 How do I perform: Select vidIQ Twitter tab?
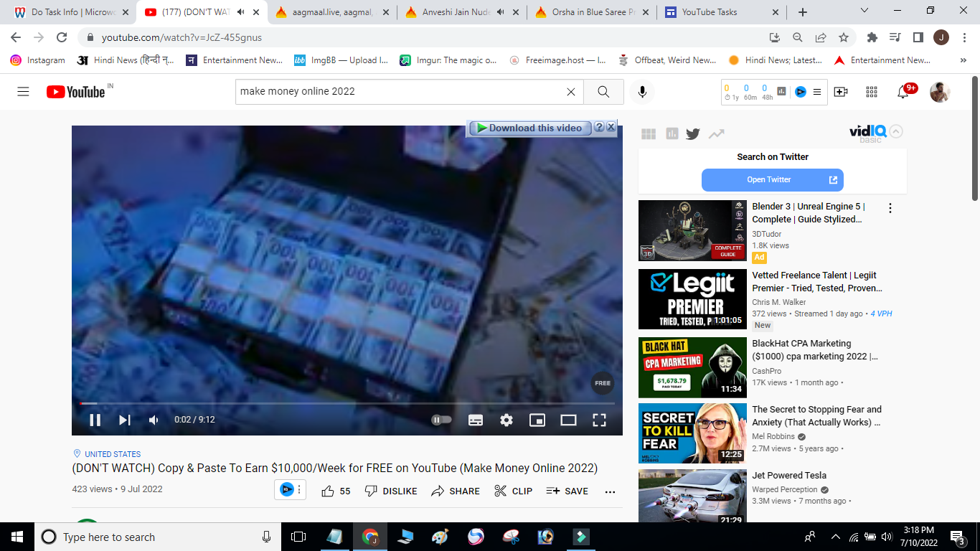pyautogui.click(x=693, y=133)
